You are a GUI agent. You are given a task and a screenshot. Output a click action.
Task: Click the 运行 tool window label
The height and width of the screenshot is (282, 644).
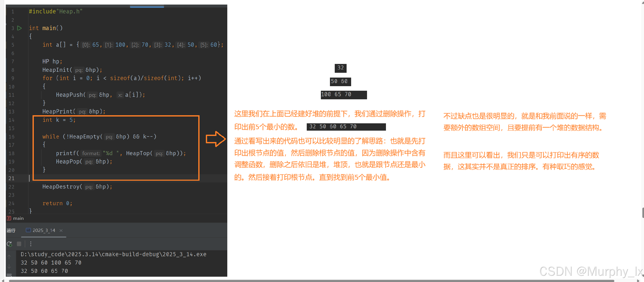pyautogui.click(x=11, y=230)
